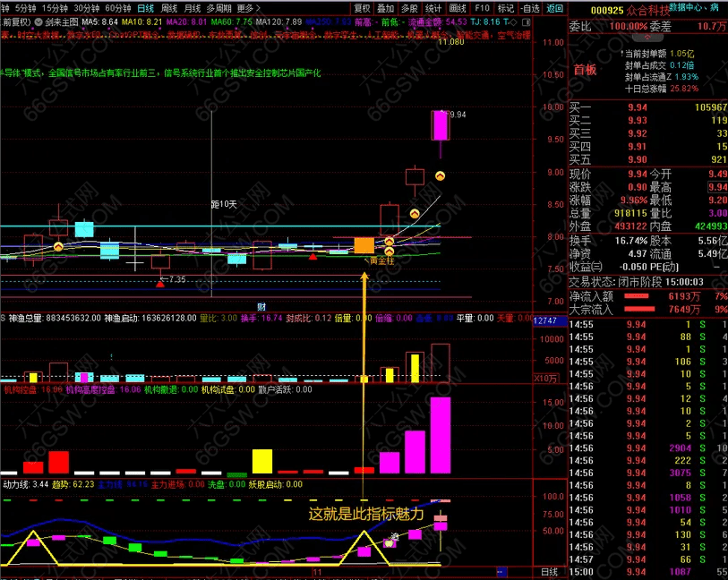
Task: Click the 复权 toolbar button
Action: 362,8
